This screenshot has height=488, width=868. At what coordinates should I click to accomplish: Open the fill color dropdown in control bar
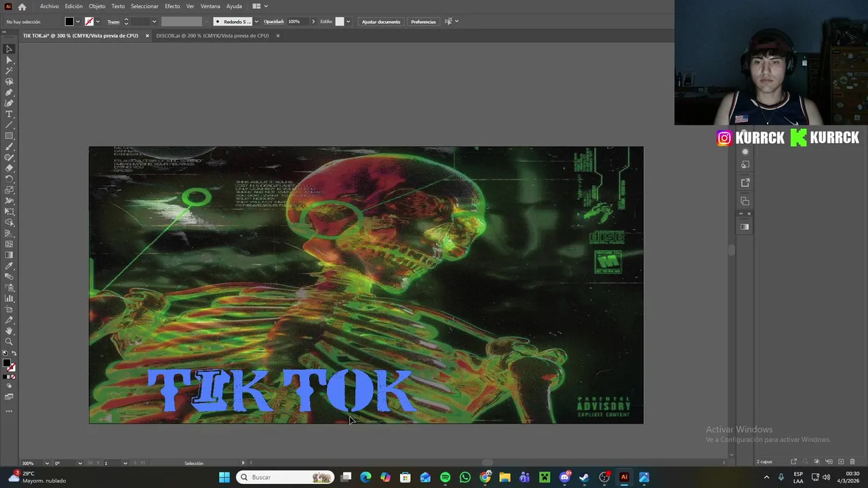[x=77, y=22]
